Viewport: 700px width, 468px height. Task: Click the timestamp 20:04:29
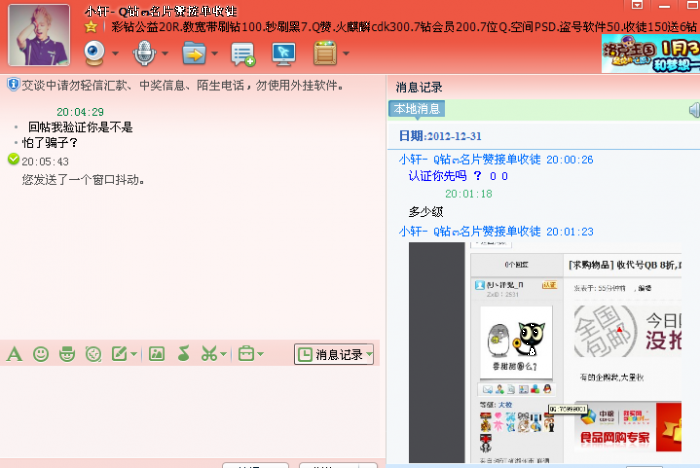[x=80, y=112]
